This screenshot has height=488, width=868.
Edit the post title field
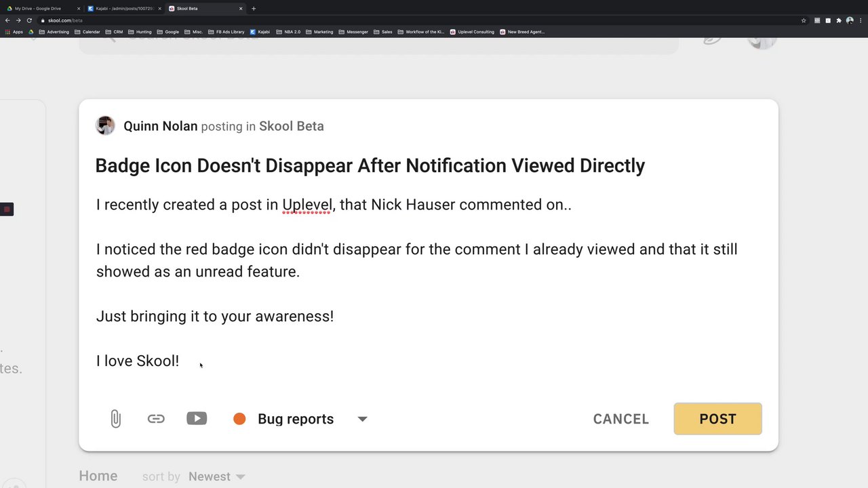370,165
